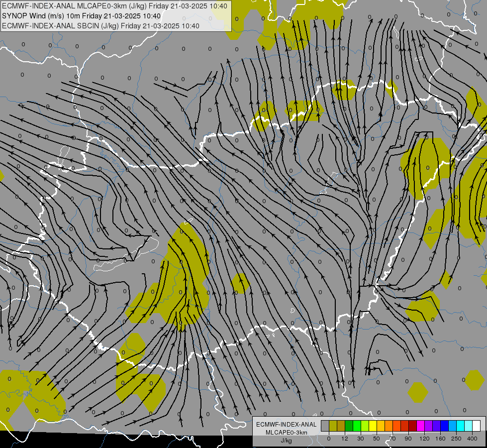487x448 pixels.
Task: Click the legend tick value 50
Action: click(376, 439)
